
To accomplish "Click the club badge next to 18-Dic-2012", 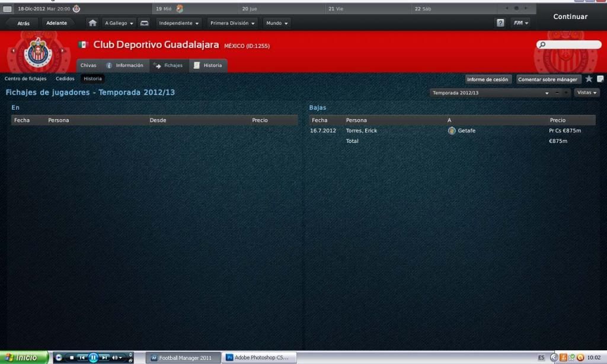I will click(x=76, y=8).
